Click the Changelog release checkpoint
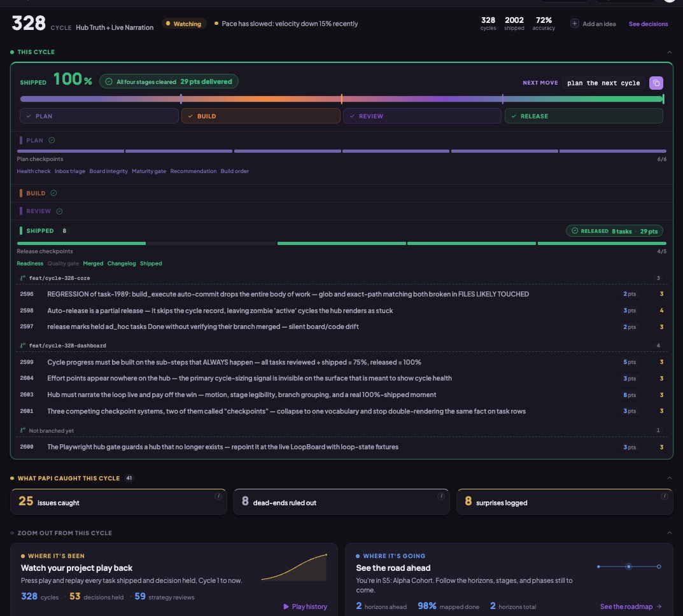683x616 pixels. pyautogui.click(x=122, y=263)
